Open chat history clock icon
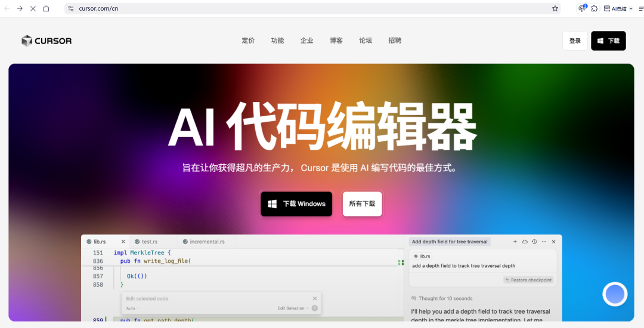The image size is (644, 328). (534, 242)
